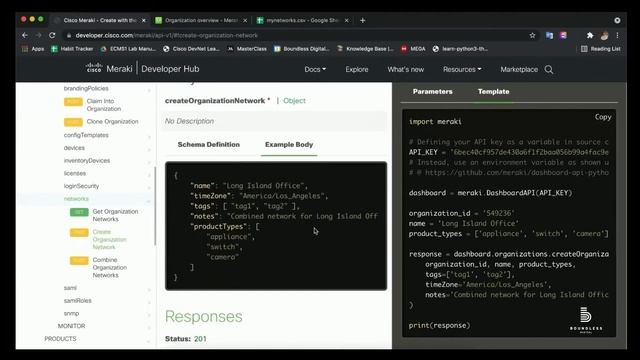Open the Docs dropdown menu
The width and height of the screenshot is (640, 360).
pyautogui.click(x=315, y=69)
